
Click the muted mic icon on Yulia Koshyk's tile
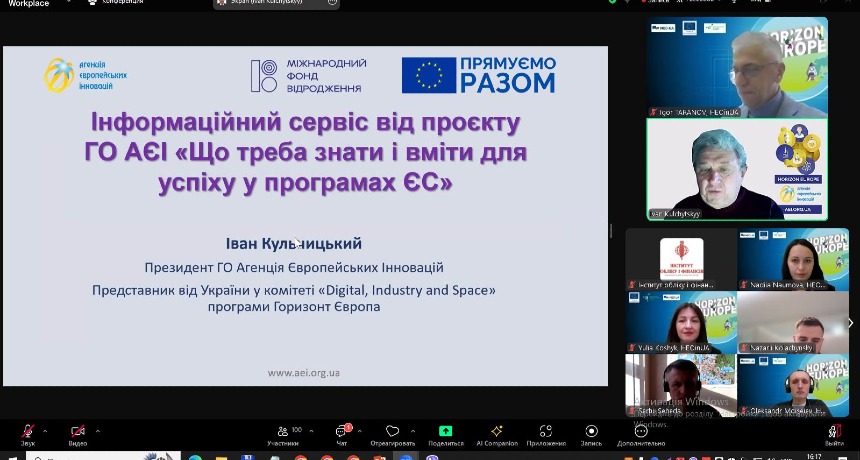[632, 348]
